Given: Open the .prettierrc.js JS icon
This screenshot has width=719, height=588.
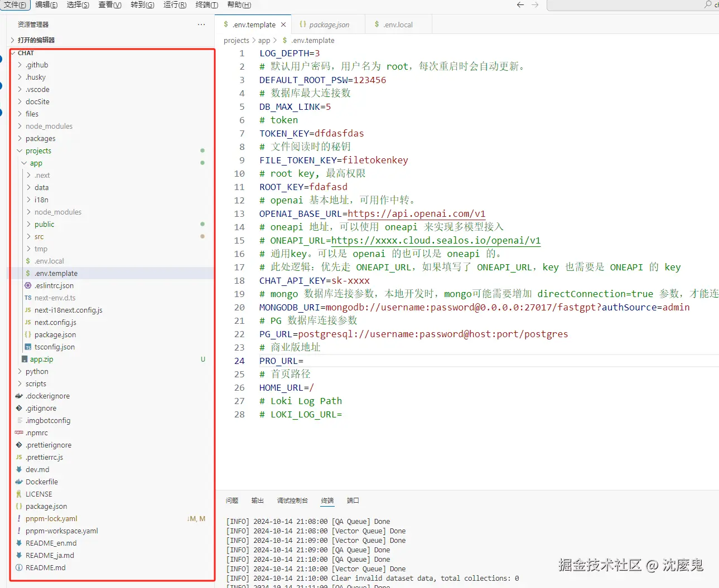Looking at the screenshot, I should pyautogui.click(x=19, y=457).
